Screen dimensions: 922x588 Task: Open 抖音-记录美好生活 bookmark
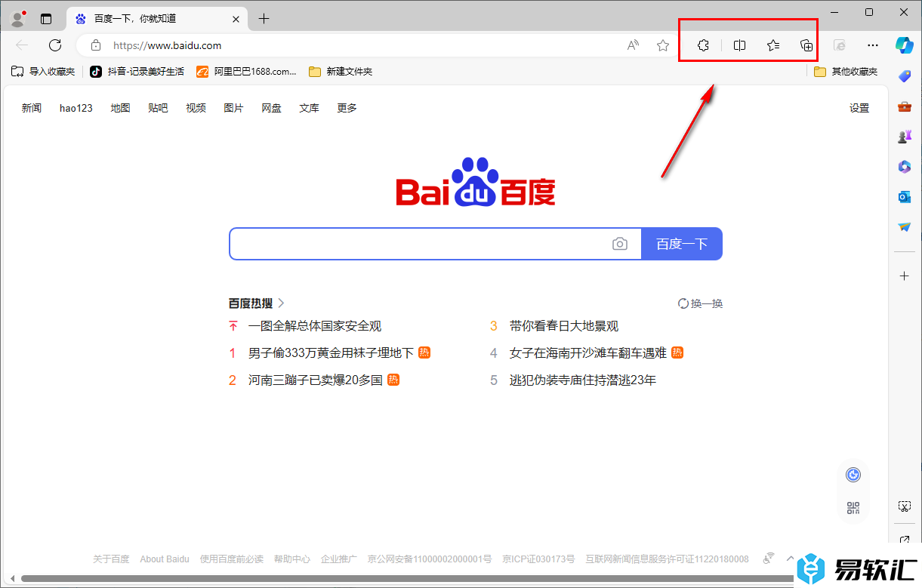tap(137, 72)
